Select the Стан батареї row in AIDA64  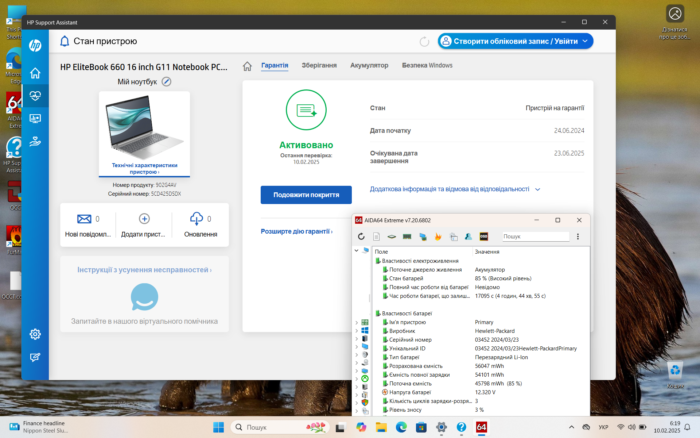[x=481, y=279]
